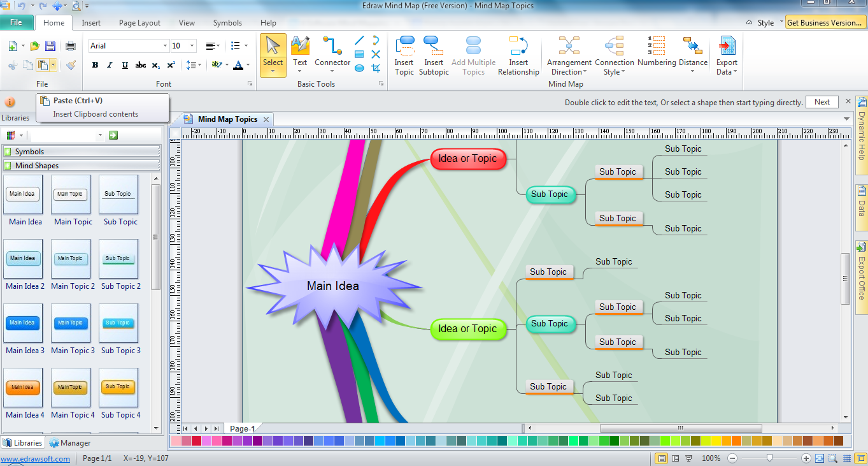Screen dimensions: 868x466
Task: Select the crop tool icon
Action: (376, 68)
